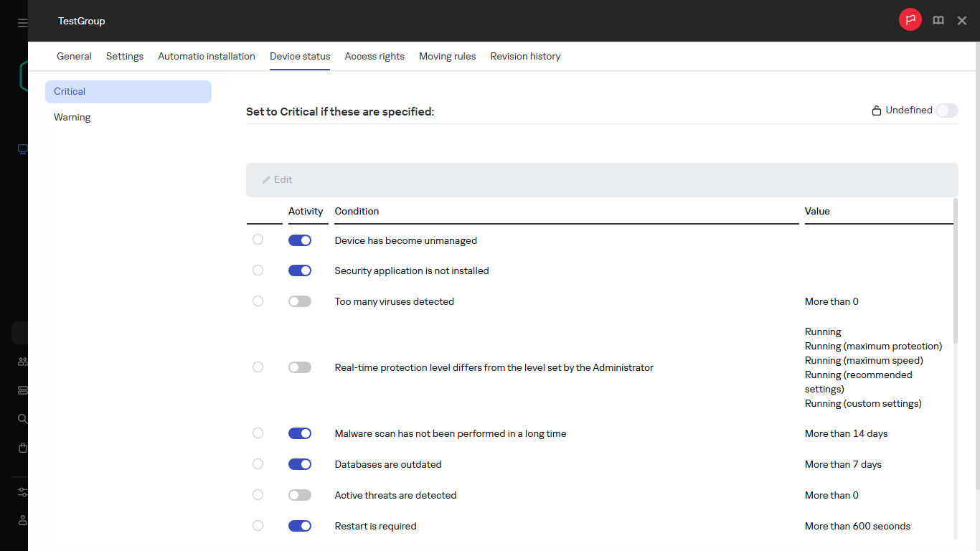
Task: Click the account icon at sidebar bottom
Action: [22, 520]
